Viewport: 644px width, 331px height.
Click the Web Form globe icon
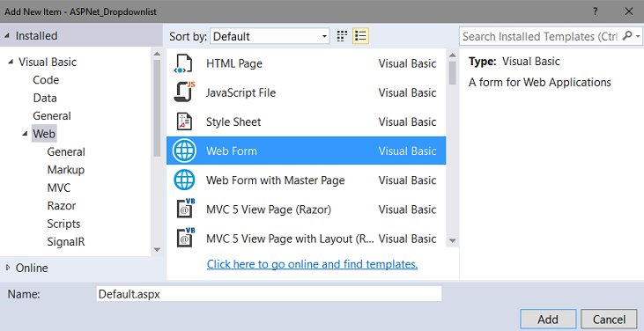[184, 151]
